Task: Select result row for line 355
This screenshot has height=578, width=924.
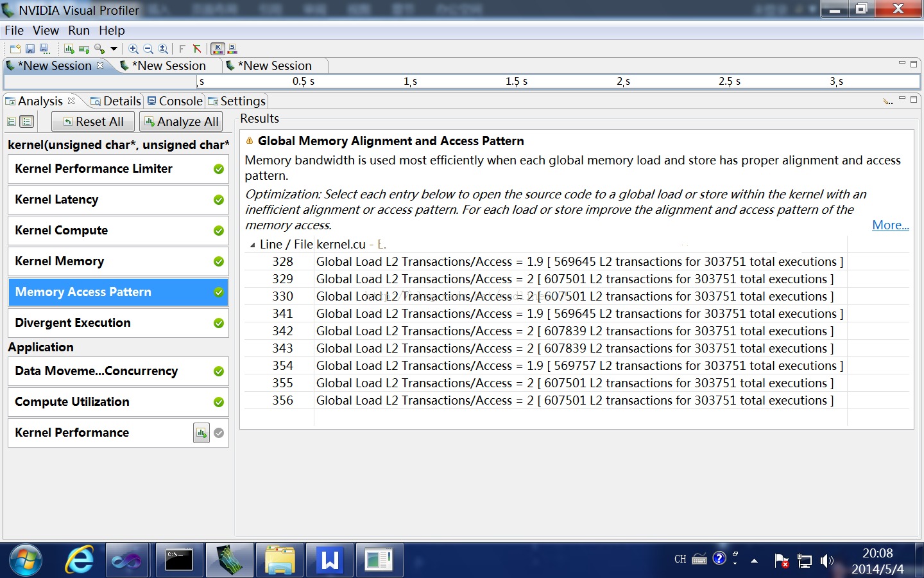Action: 576,383
